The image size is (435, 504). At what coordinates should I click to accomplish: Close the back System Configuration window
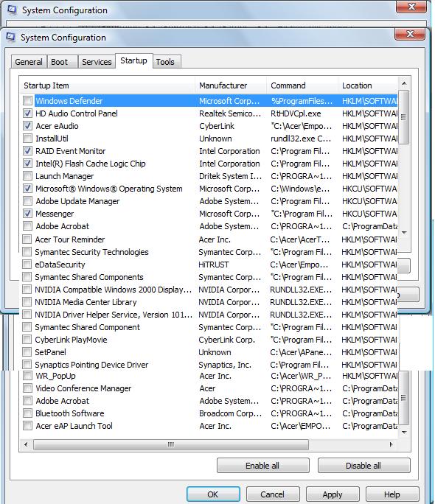412,7
